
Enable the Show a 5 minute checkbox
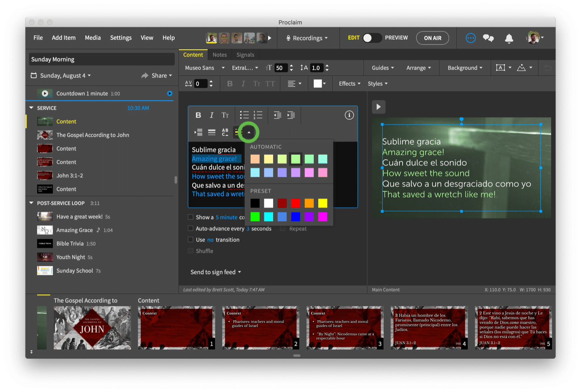pos(190,217)
